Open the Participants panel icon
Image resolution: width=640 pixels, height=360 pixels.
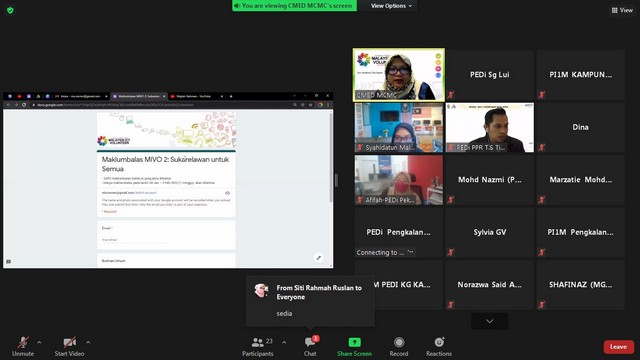[258, 342]
